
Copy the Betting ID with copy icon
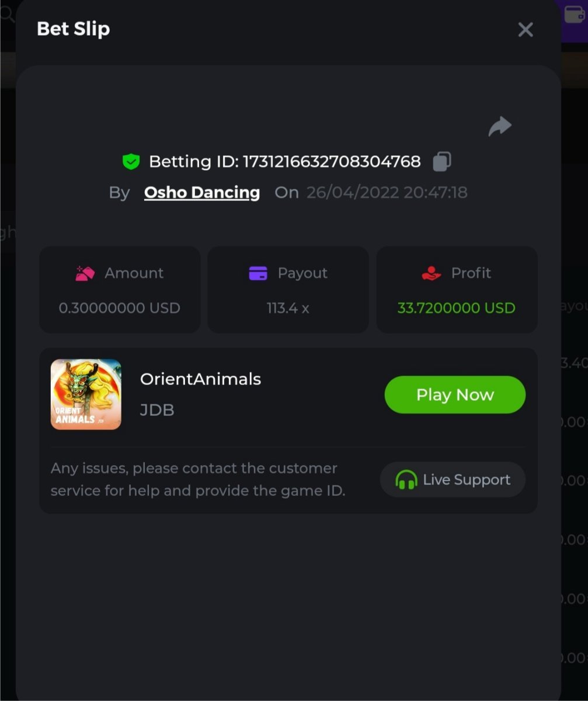442,161
